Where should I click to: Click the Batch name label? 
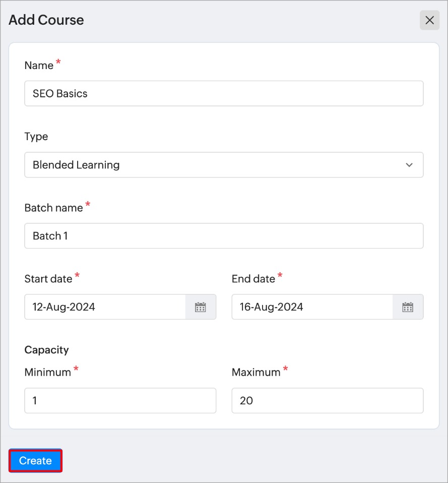coord(53,208)
